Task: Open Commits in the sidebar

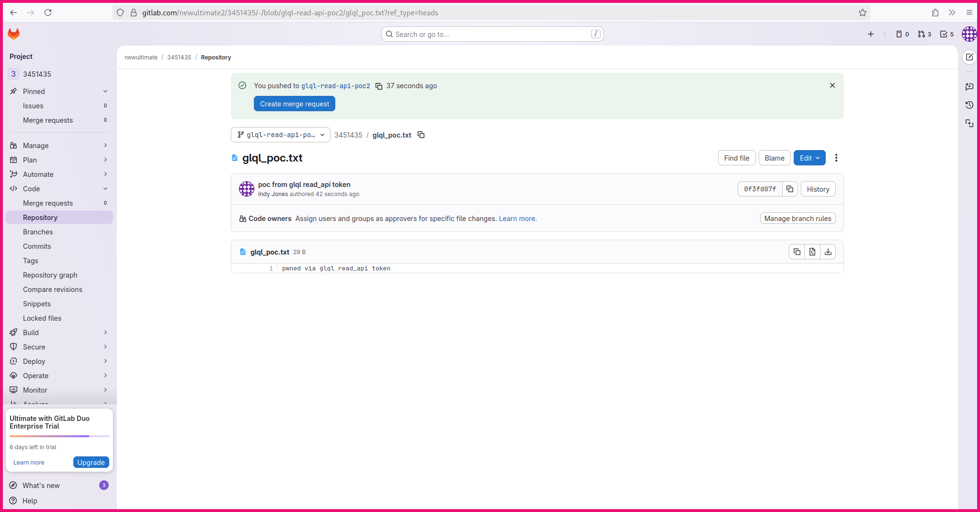Action: (59, 246)
